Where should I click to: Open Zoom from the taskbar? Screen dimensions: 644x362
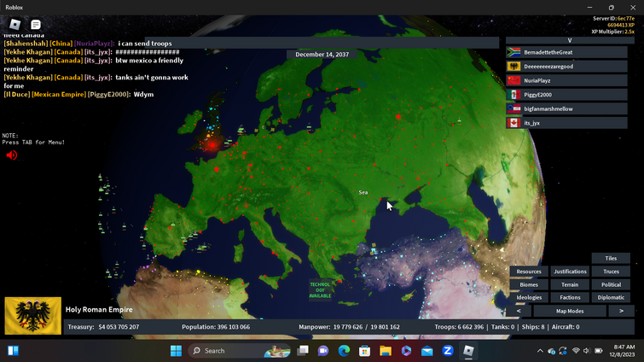tap(447, 351)
